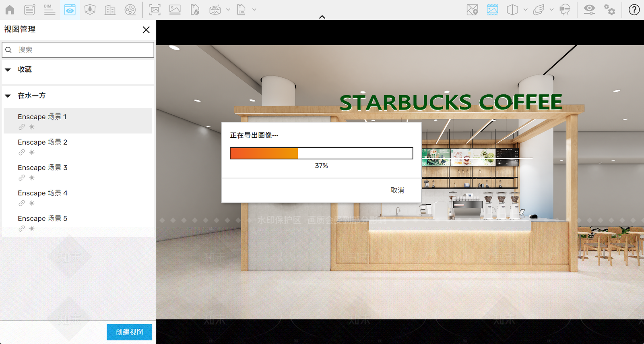Select view Enscape 场景 3
Screen dimensions: 644x344
pyautogui.click(x=78, y=172)
